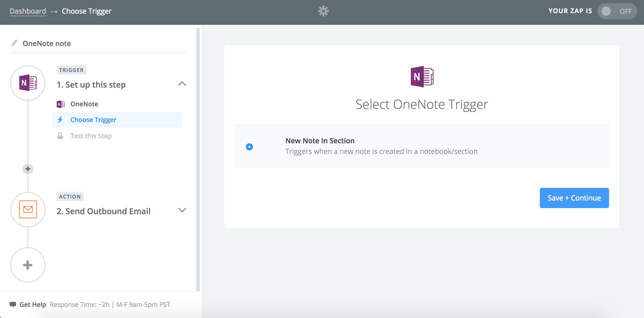Collapse the Set up this step section
The height and width of the screenshot is (318, 644).
[x=182, y=84]
